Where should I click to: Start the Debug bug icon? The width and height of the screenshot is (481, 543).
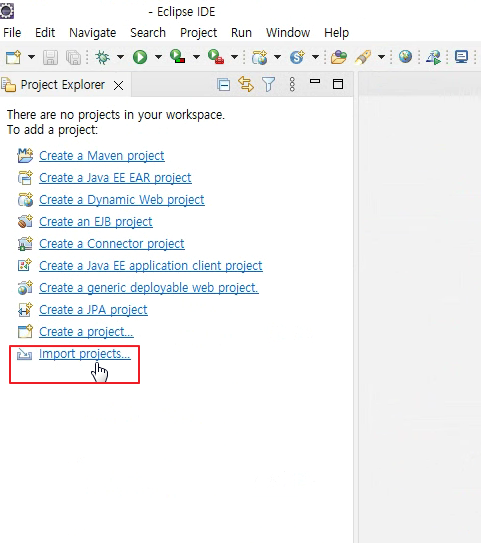[x=103, y=57]
